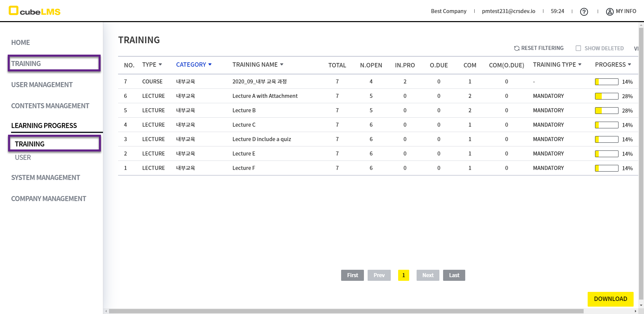Viewport: 644px width, 314px height.
Task: Open Lecture A with Attachment row
Action: (x=265, y=96)
